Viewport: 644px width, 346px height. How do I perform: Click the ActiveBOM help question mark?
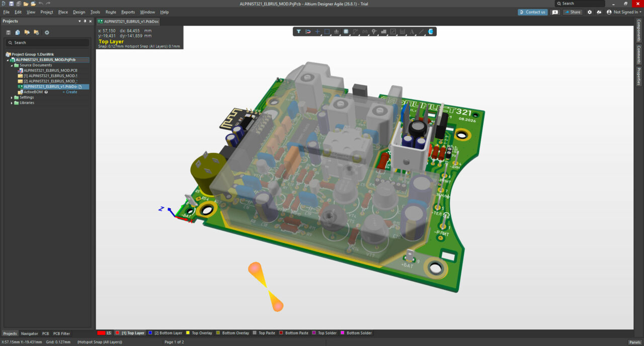[x=46, y=92]
